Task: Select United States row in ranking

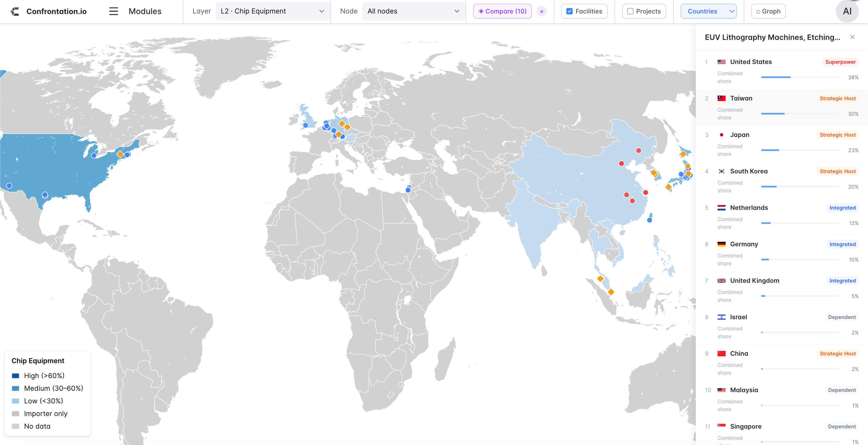Action: (782, 71)
